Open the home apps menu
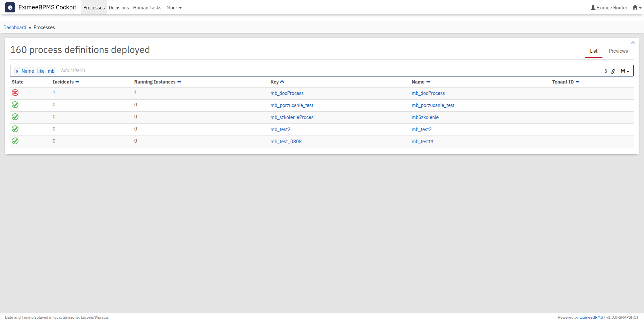Viewport: 644px width, 320px height. (636, 8)
